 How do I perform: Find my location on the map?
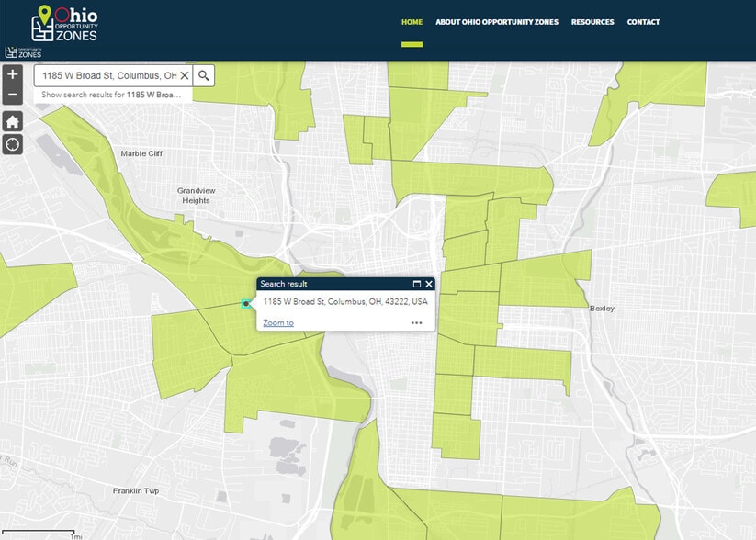(x=13, y=144)
